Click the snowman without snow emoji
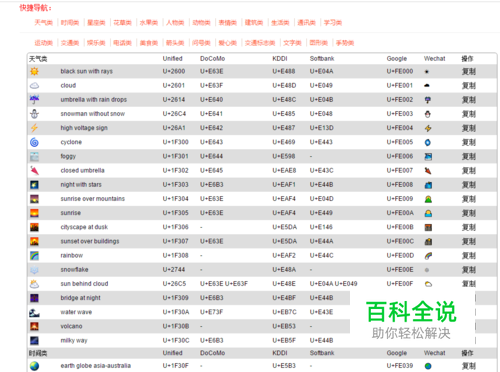Viewport: 500px width, 372px height. click(34, 114)
